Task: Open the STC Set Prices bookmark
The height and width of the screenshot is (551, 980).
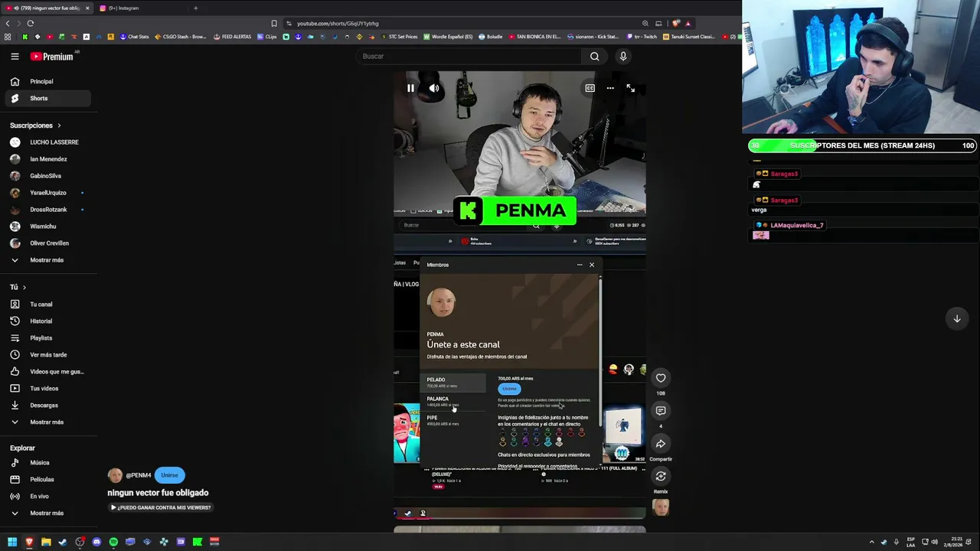Action: [399, 37]
